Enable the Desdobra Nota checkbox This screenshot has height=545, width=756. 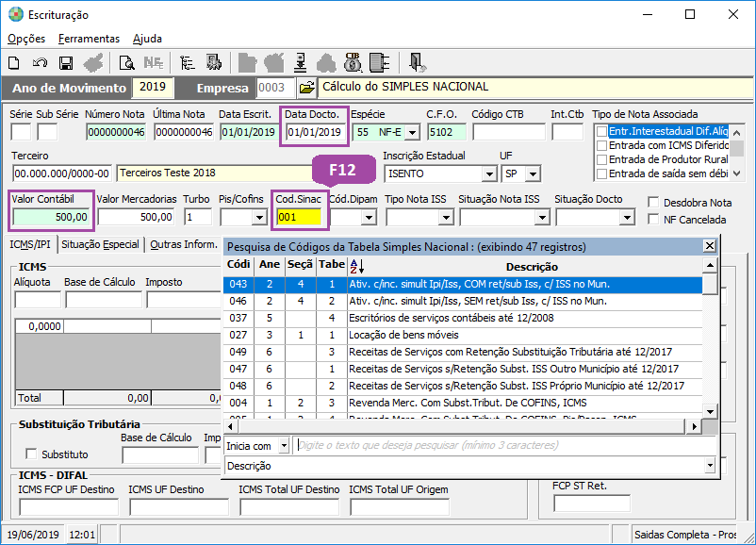coord(653,202)
